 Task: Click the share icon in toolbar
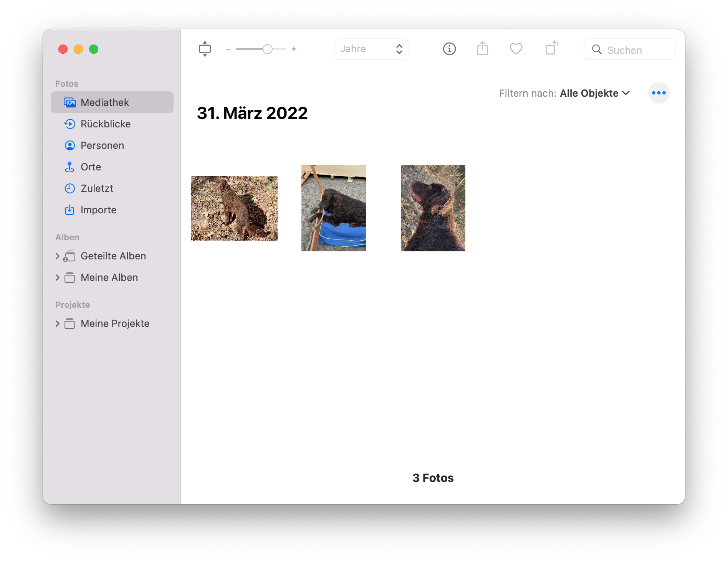(x=482, y=49)
